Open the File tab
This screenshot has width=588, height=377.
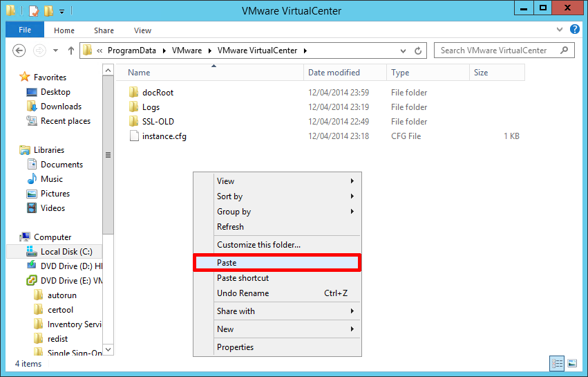(x=25, y=30)
